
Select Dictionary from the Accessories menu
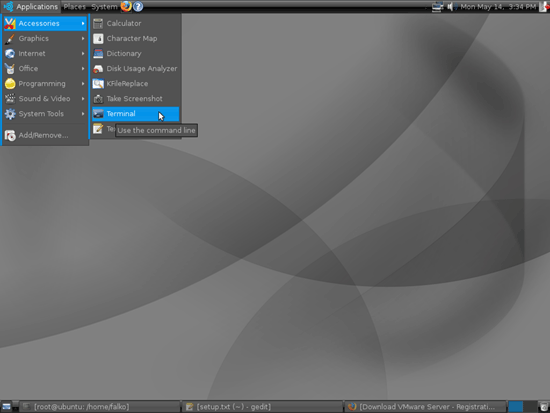(135, 54)
